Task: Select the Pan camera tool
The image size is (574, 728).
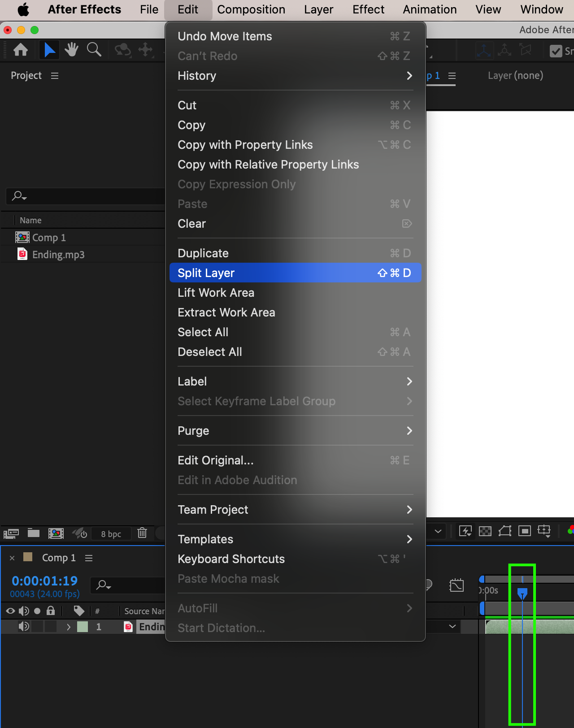Action: coord(145,50)
